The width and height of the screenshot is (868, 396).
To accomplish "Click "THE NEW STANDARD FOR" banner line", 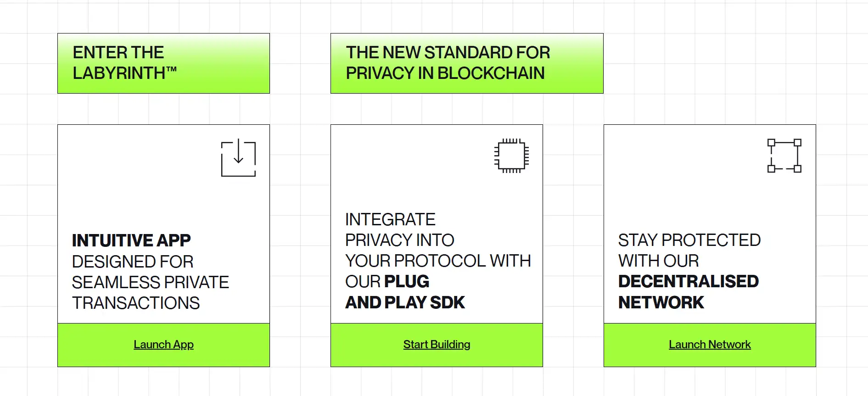I will [448, 53].
